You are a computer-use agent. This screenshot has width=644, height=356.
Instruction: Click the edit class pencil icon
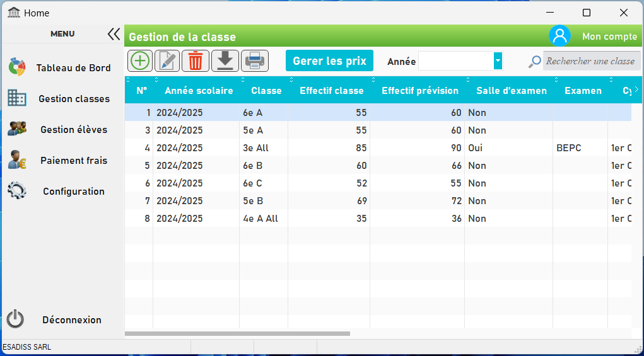click(167, 61)
